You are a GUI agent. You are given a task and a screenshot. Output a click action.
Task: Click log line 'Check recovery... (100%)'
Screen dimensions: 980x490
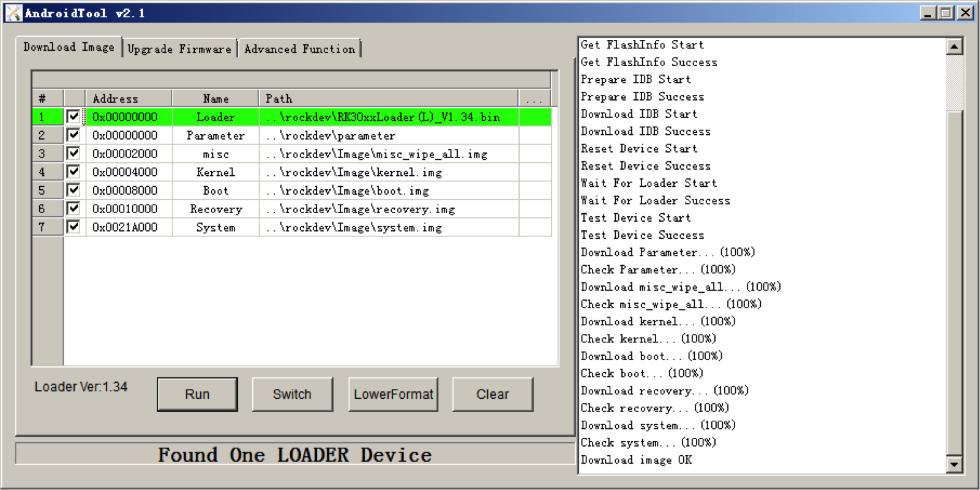pos(655,408)
